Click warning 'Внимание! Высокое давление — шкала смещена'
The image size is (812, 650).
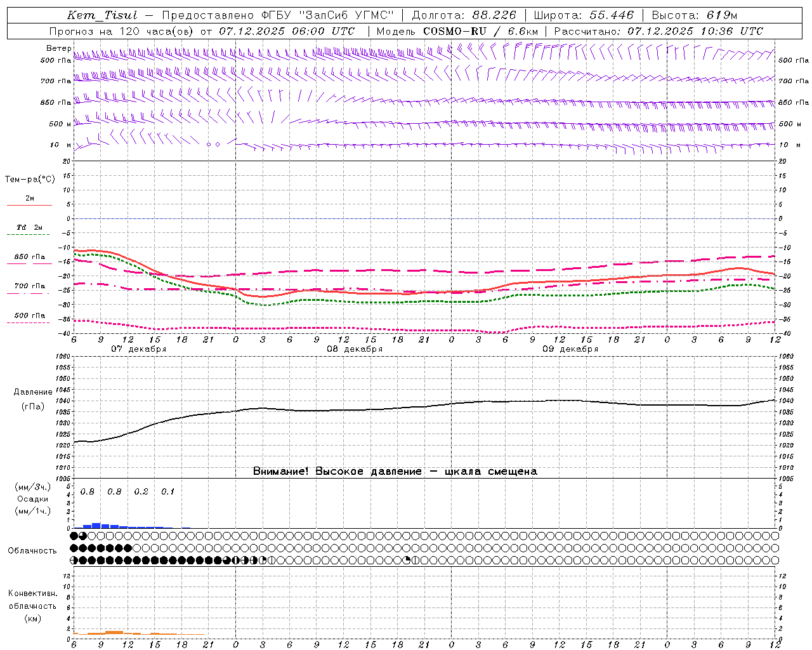[x=395, y=472]
